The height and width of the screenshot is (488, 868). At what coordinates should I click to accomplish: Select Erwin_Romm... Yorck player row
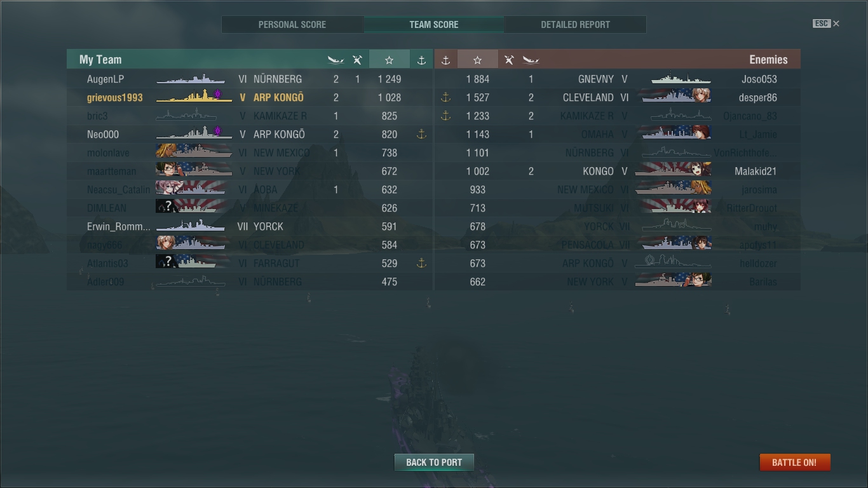[250, 227]
